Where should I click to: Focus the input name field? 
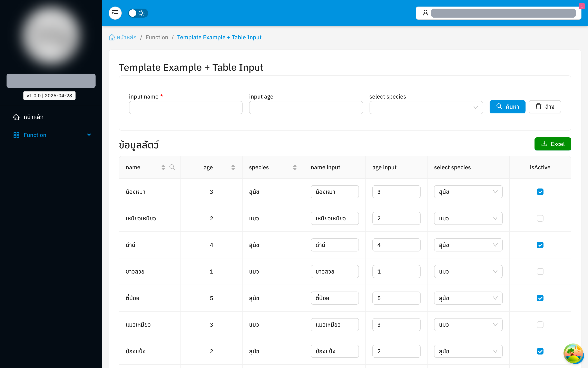(186, 107)
